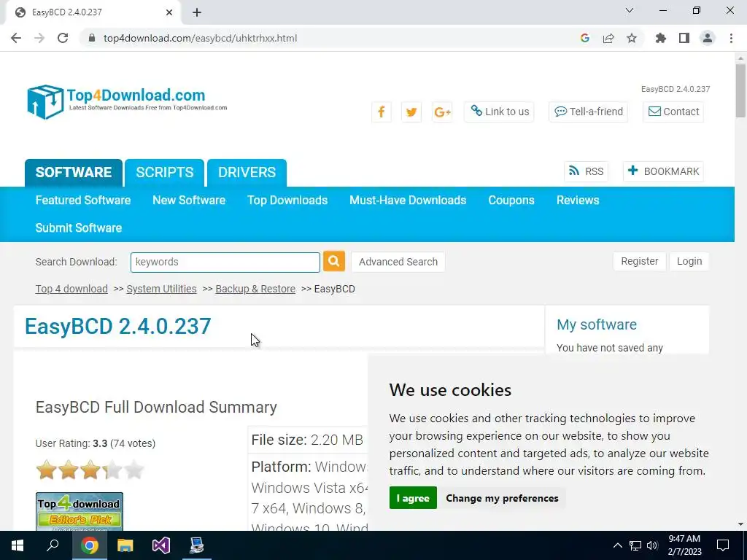
Task: Accept cookies with I agree button
Action: click(413, 497)
